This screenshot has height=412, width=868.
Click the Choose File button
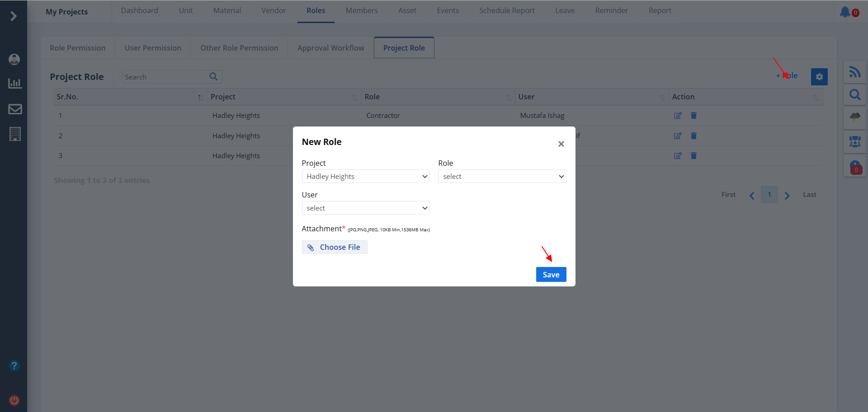tap(335, 247)
